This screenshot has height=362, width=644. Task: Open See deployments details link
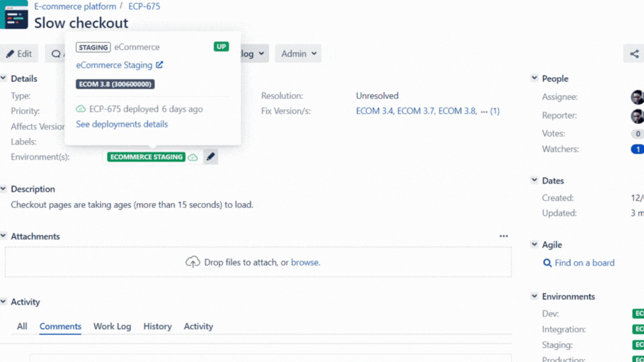[122, 124]
